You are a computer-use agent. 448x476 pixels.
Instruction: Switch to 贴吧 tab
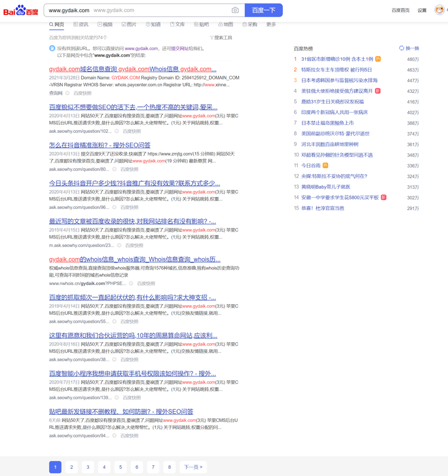(x=202, y=25)
